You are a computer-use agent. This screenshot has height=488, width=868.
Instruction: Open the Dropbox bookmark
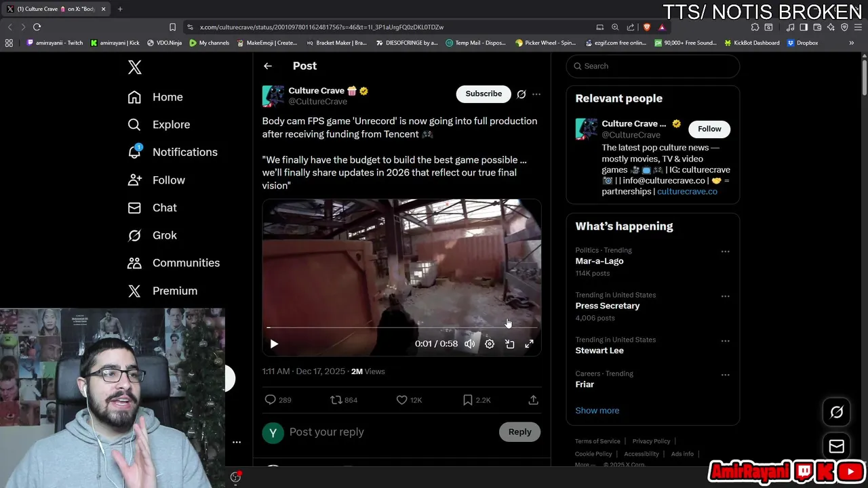(802, 43)
